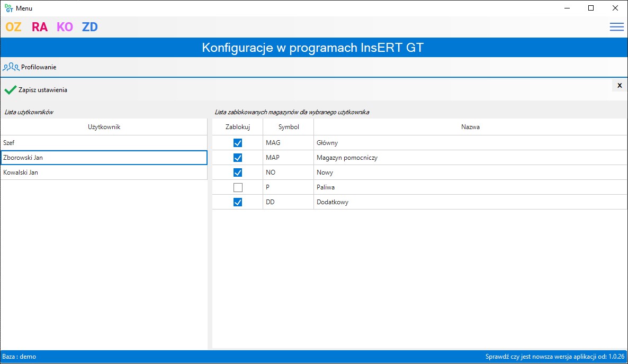Uncheck block for NO warehouse

click(x=238, y=172)
